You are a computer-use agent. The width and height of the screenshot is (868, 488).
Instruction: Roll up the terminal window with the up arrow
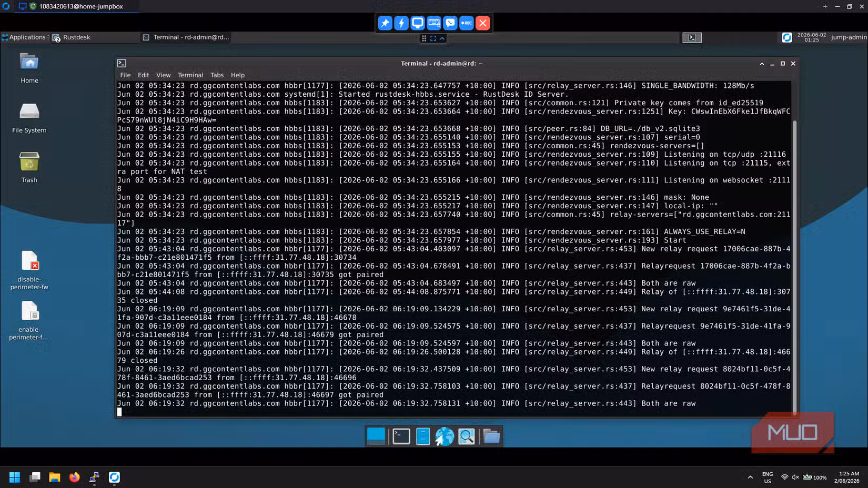pyautogui.click(x=762, y=64)
